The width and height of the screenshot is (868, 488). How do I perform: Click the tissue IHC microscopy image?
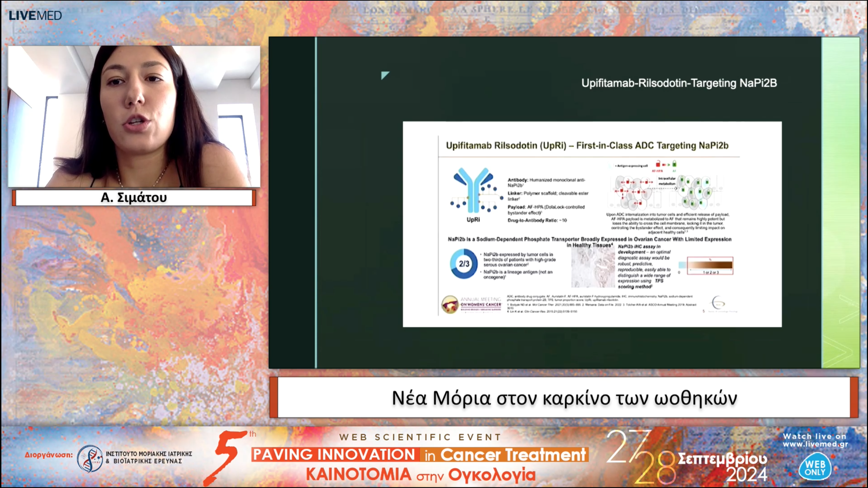click(x=593, y=267)
